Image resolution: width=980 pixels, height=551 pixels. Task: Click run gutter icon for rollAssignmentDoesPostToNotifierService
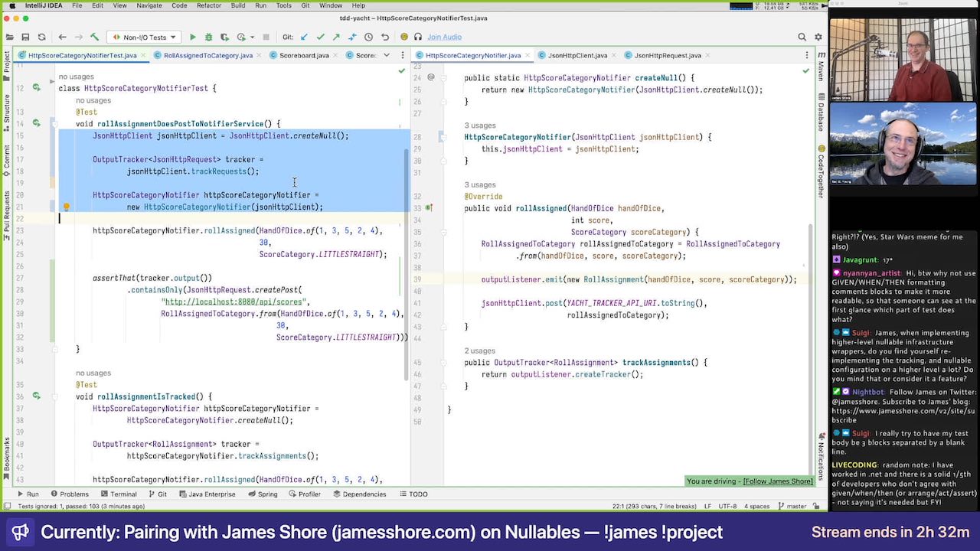pyautogui.click(x=36, y=123)
